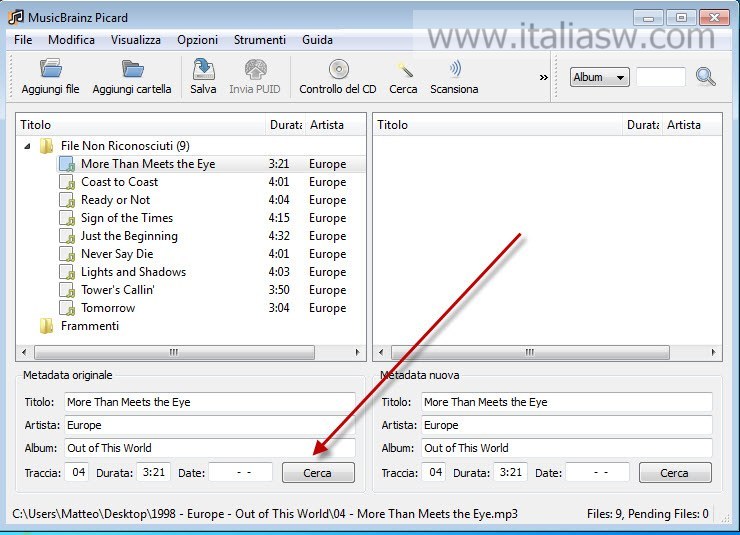Click file icon of Never Say Die
740x535 pixels.
tap(67, 254)
